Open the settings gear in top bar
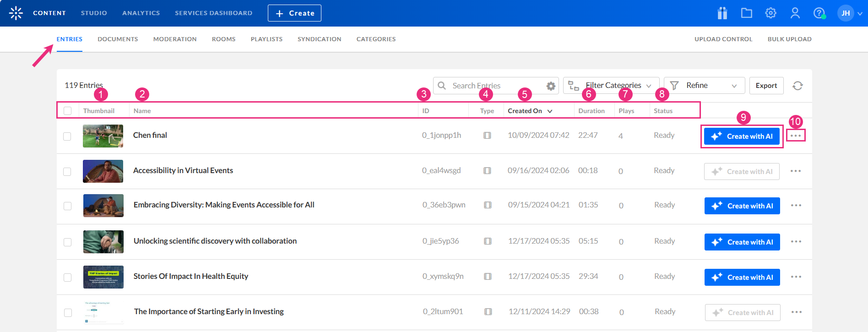The height and width of the screenshot is (332, 868). pos(771,13)
